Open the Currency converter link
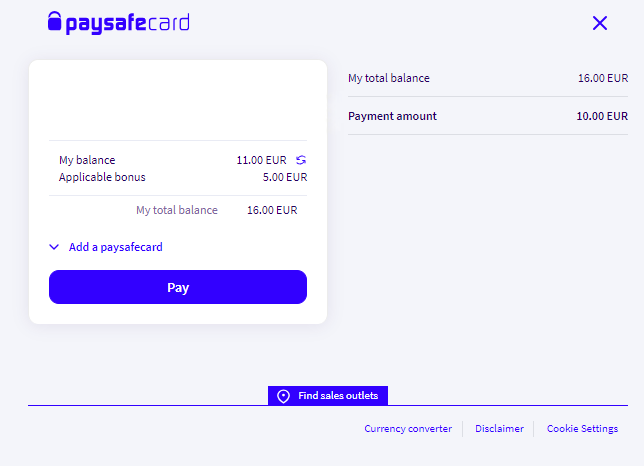This screenshot has width=644, height=466. pyautogui.click(x=408, y=428)
